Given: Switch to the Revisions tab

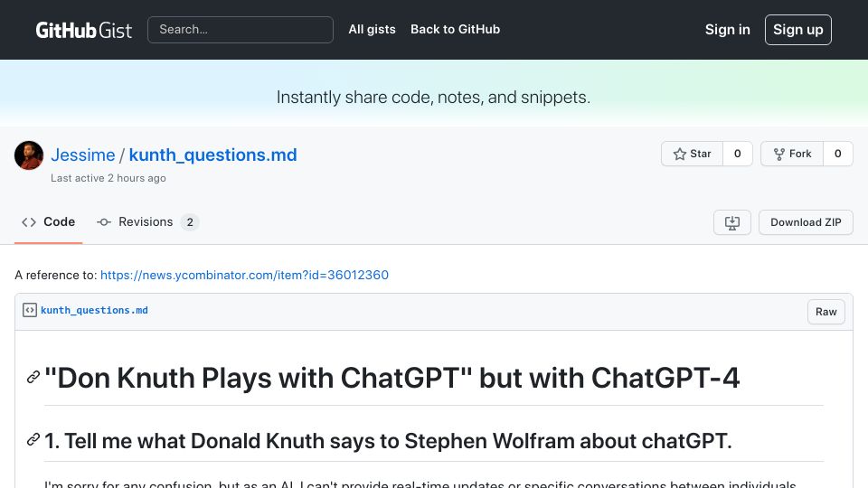Looking at the screenshot, I should 147,222.
